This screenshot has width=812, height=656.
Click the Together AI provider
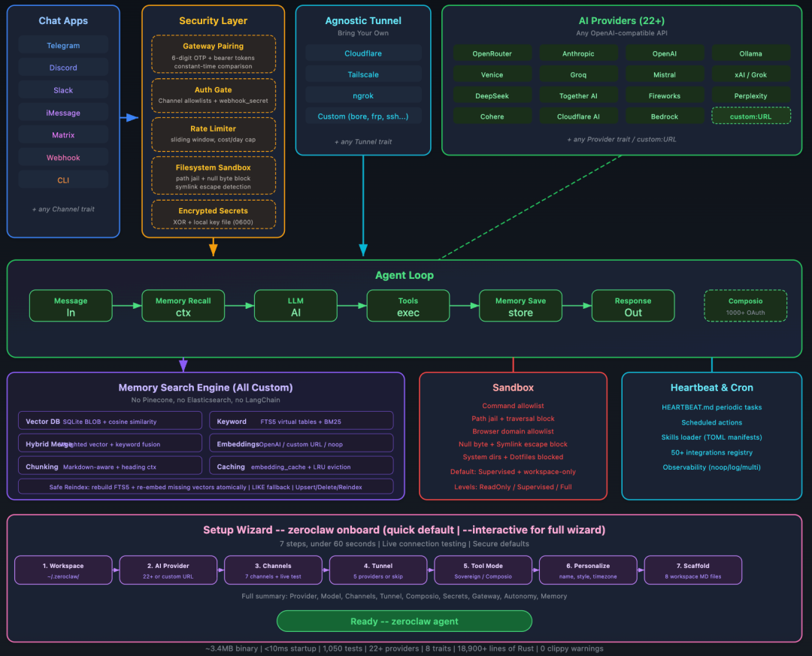click(578, 95)
